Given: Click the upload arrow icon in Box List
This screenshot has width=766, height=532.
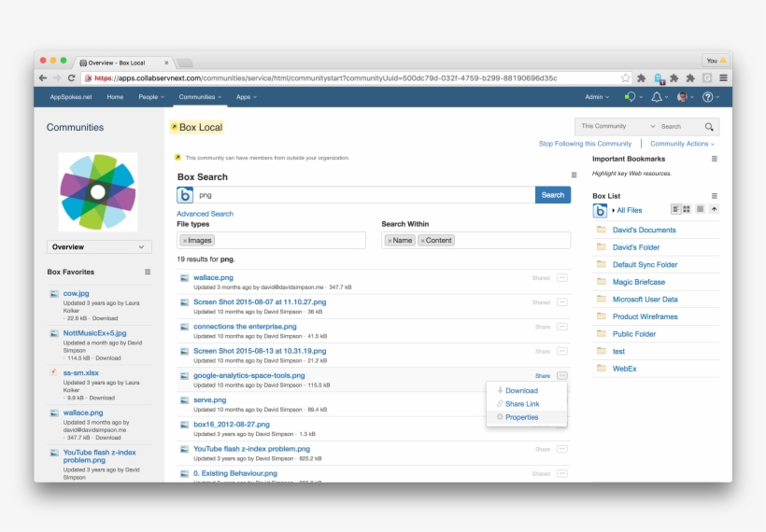Looking at the screenshot, I should [x=714, y=209].
